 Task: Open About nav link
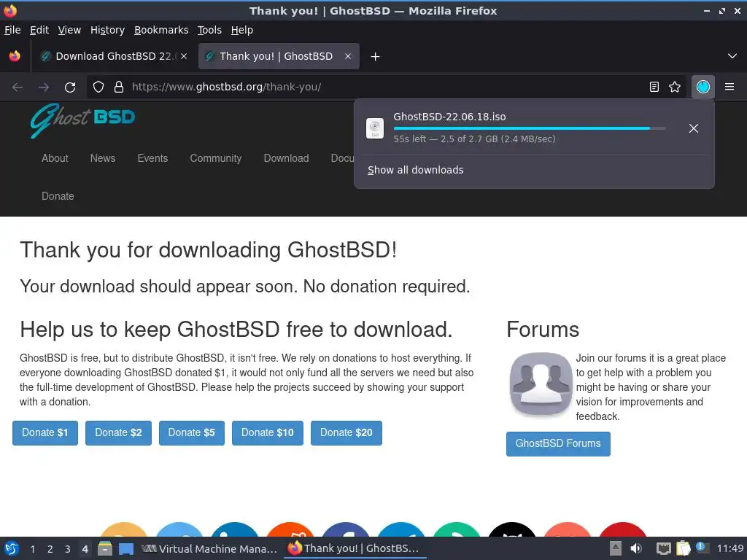pyautogui.click(x=55, y=158)
